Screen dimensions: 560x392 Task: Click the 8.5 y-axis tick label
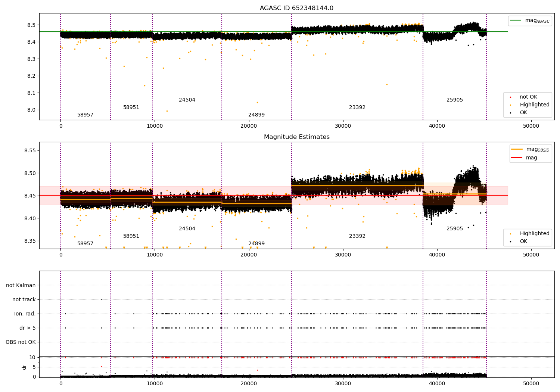tap(31, 25)
